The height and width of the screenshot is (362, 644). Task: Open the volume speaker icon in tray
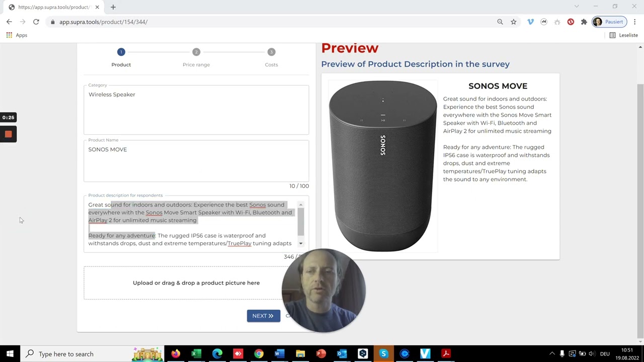point(591,354)
